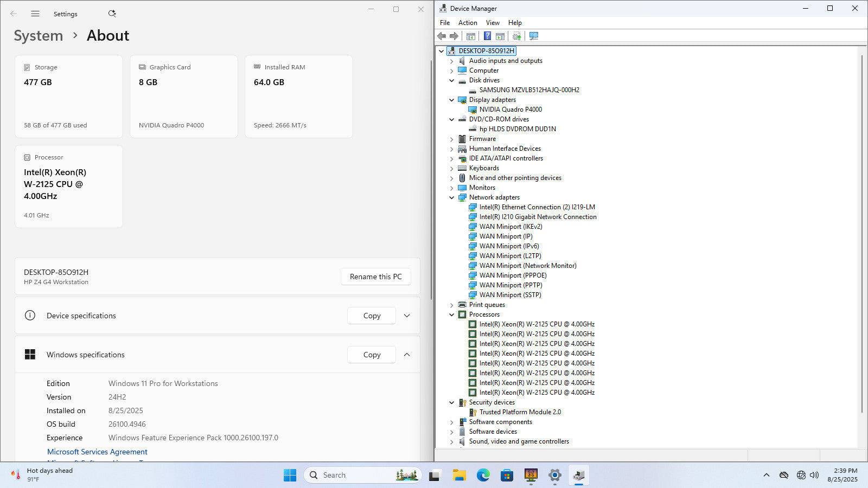Image resolution: width=868 pixels, height=488 pixels.
Task: Expand the Keyboards tree node
Action: point(451,168)
